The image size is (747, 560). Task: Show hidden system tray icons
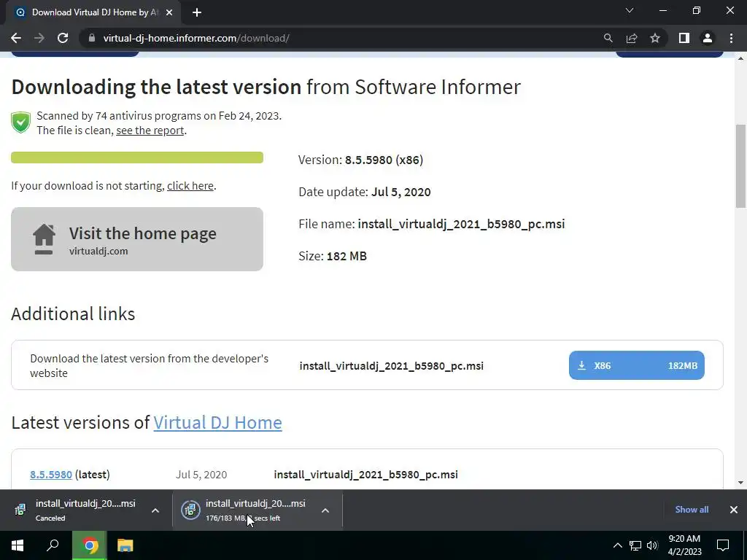pyautogui.click(x=617, y=545)
